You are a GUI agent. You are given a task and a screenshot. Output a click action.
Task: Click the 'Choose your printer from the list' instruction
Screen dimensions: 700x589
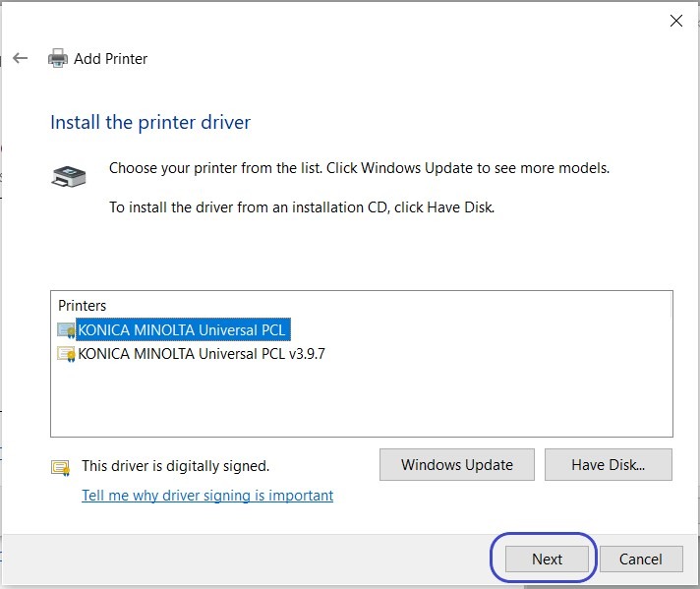coord(359,168)
